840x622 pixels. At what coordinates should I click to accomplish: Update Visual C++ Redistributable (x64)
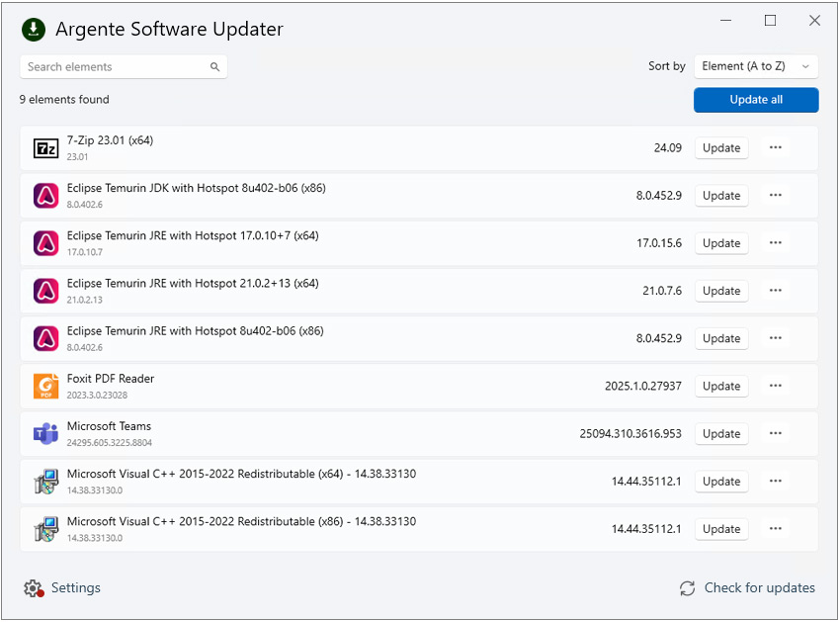721,482
